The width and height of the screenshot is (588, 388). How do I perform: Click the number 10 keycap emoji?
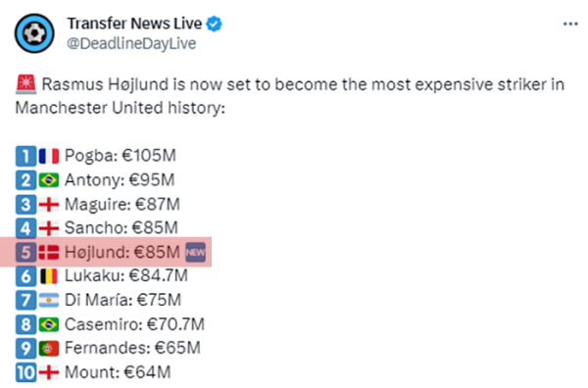[x=25, y=372]
